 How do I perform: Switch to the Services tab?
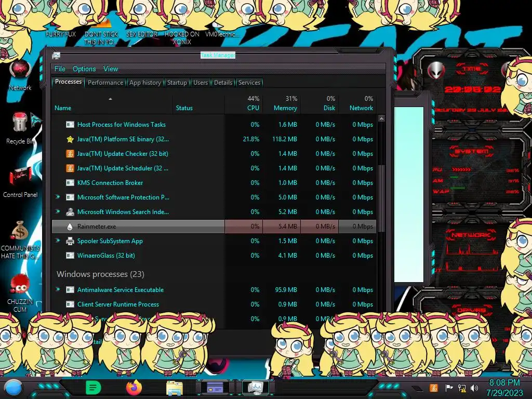click(x=249, y=83)
